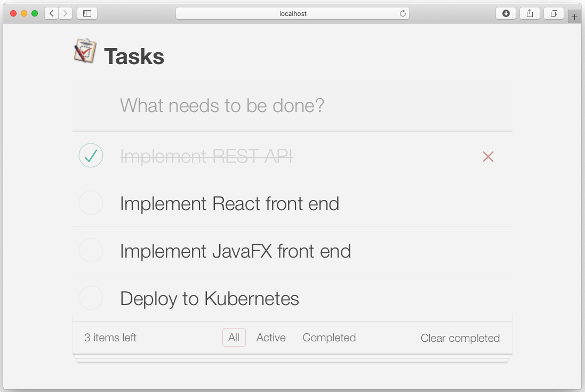Switch to the Active filter
This screenshot has height=392, width=585.
[270, 337]
